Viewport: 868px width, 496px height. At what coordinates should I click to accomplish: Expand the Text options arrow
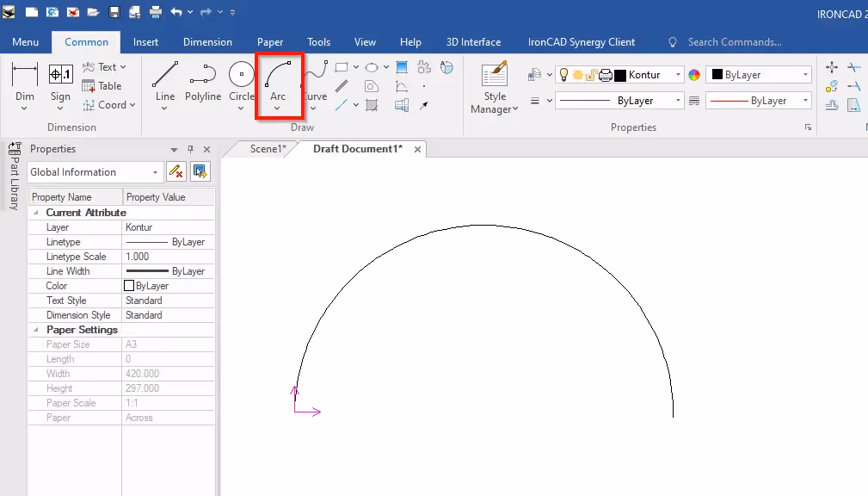[123, 67]
